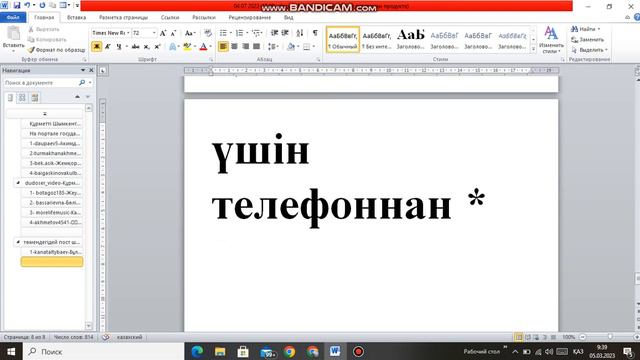640x360 pixels.
Task: Browse headings tab in Navigation pane
Action: click(11, 98)
